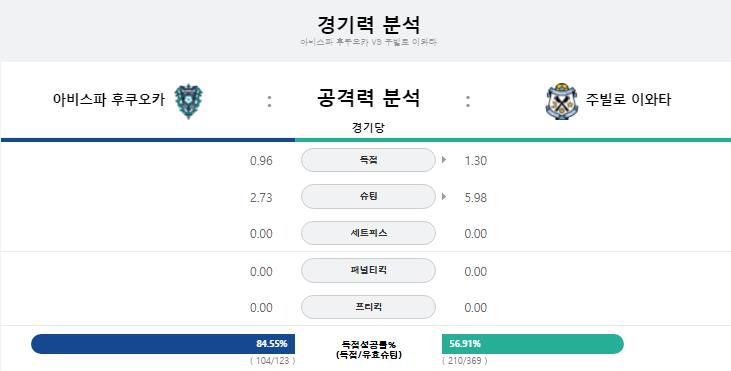The height and width of the screenshot is (371, 731).
Task: Click the Jubilo Iwata team crest icon
Action: pyautogui.click(x=561, y=101)
